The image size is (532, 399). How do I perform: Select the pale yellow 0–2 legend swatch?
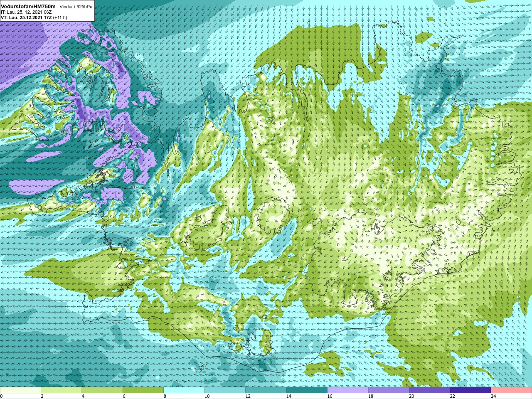click(x=20, y=390)
